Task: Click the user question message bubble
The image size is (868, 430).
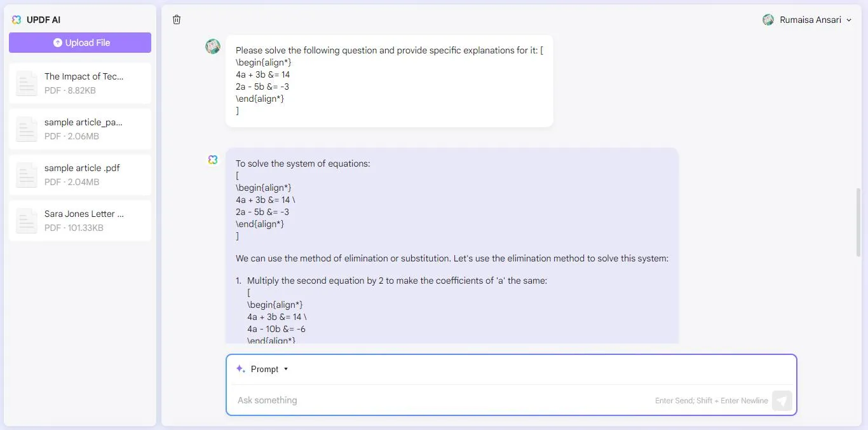Action: [x=390, y=81]
